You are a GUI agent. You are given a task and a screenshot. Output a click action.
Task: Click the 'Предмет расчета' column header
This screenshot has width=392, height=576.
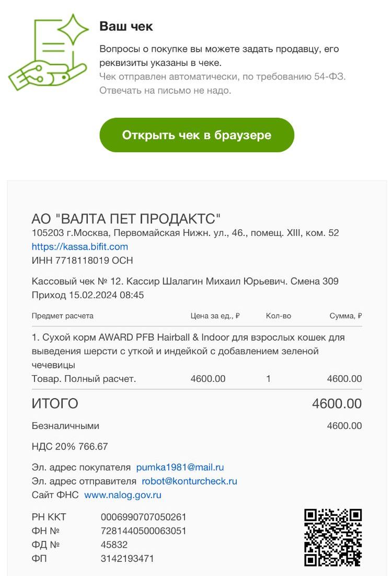pos(62,315)
